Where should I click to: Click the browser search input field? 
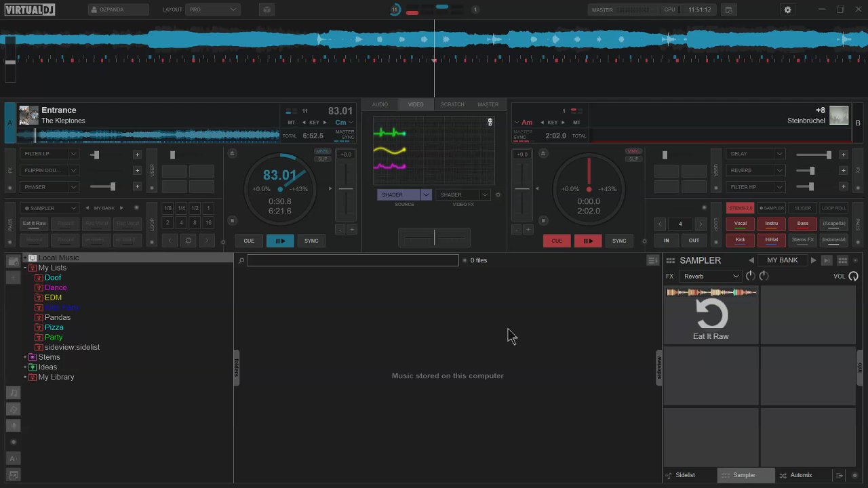pyautogui.click(x=353, y=260)
